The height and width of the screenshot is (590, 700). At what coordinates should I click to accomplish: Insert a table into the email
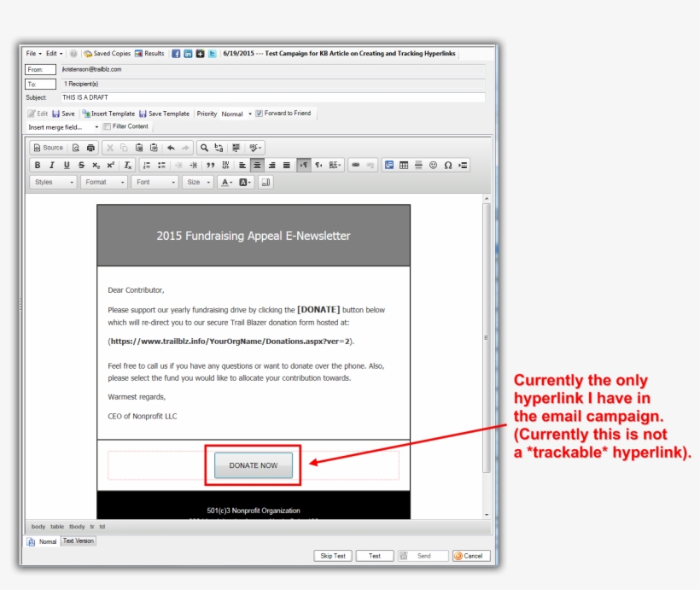[403, 164]
